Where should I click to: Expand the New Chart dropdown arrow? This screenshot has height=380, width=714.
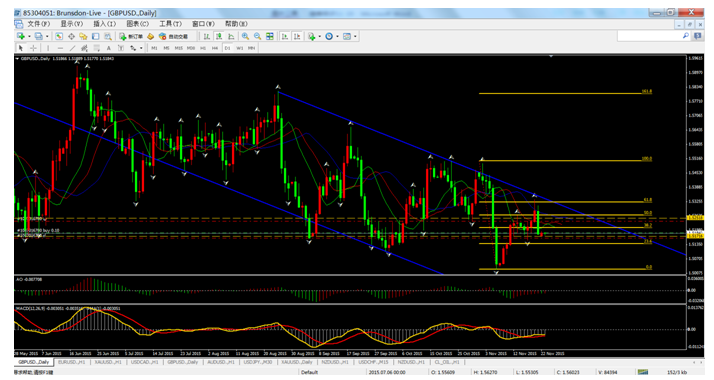[x=29, y=36]
